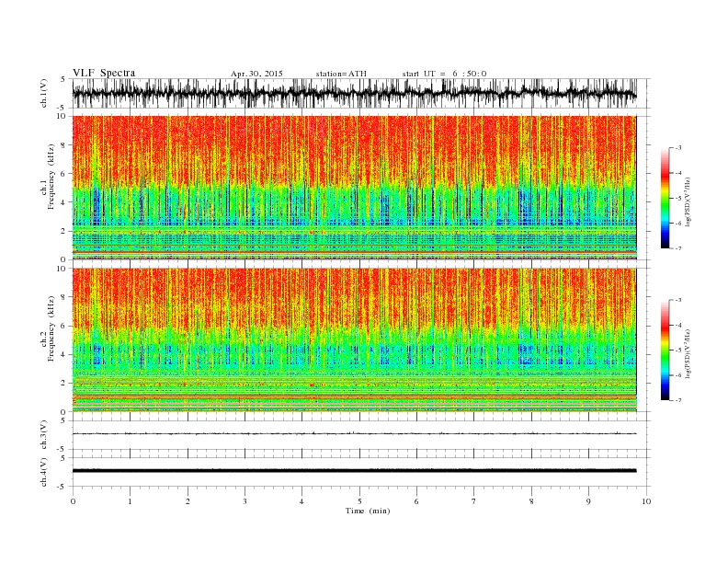Click the thick ch.4 voltage waveform trace
728x563 pixels.
(354, 471)
